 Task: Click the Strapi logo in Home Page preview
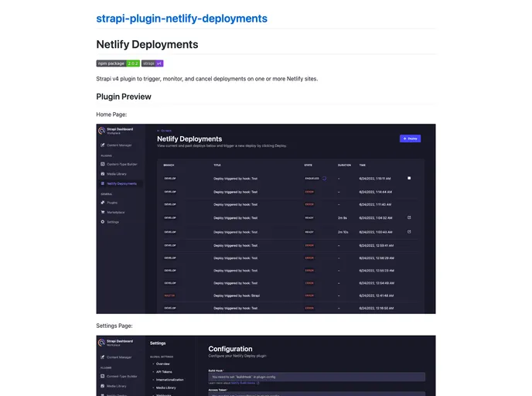click(101, 131)
